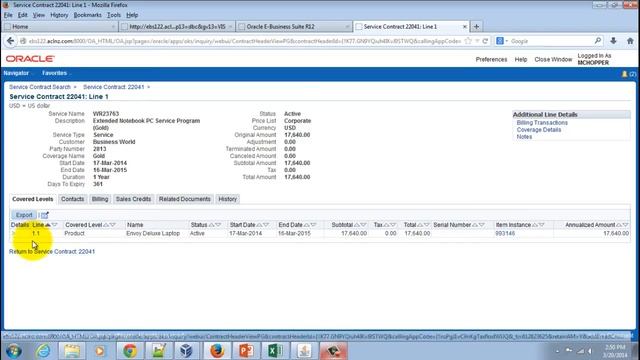Select the contract History tab
The height and width of the screenshot is (360, 640).
click(227, 199)
